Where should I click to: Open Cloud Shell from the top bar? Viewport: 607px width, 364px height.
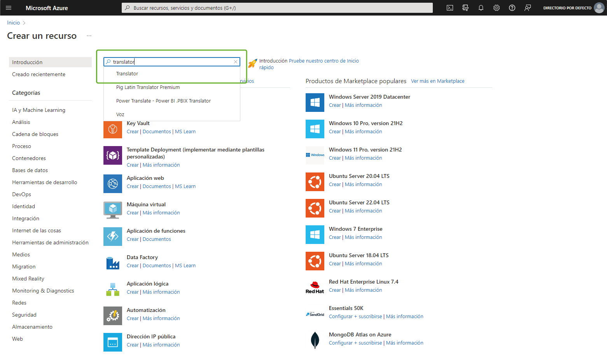click(450, 8)
